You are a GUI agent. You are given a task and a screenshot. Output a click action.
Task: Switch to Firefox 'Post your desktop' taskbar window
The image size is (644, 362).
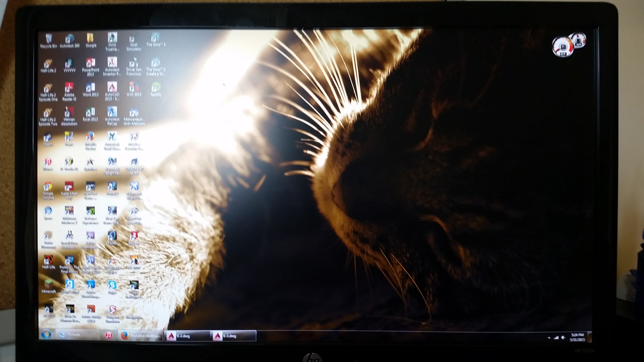(140, 336)
